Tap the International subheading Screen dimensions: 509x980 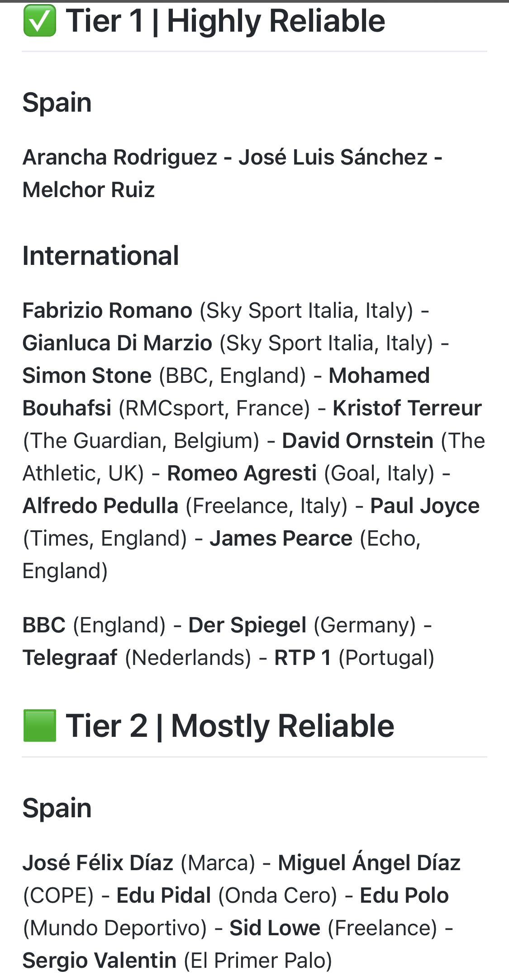click(100, 255)
